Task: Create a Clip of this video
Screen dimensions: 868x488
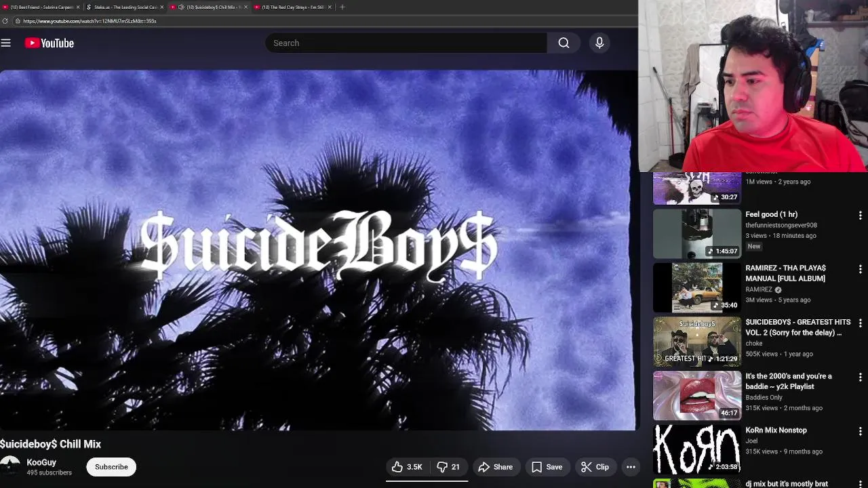Action: (595, 467)
